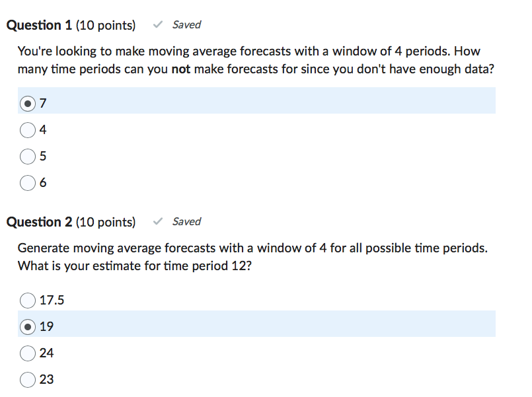Select radio option 7 for Question 1
Screen dimensions: 532x397
coord(28,102)
